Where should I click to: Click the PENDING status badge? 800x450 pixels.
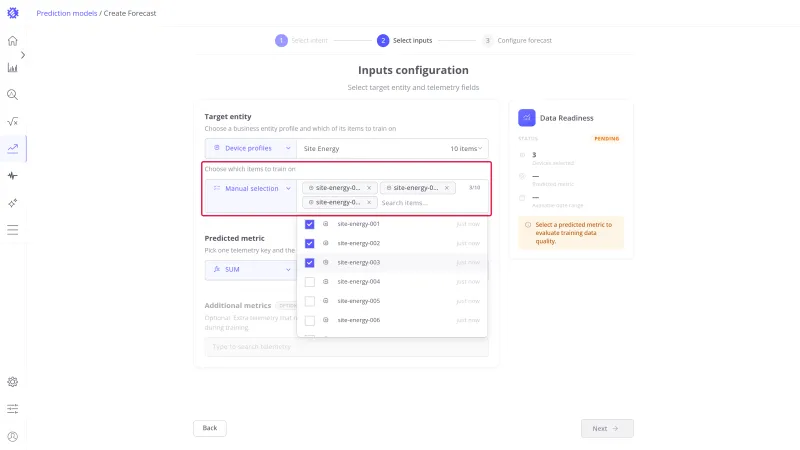coord(607,139)
